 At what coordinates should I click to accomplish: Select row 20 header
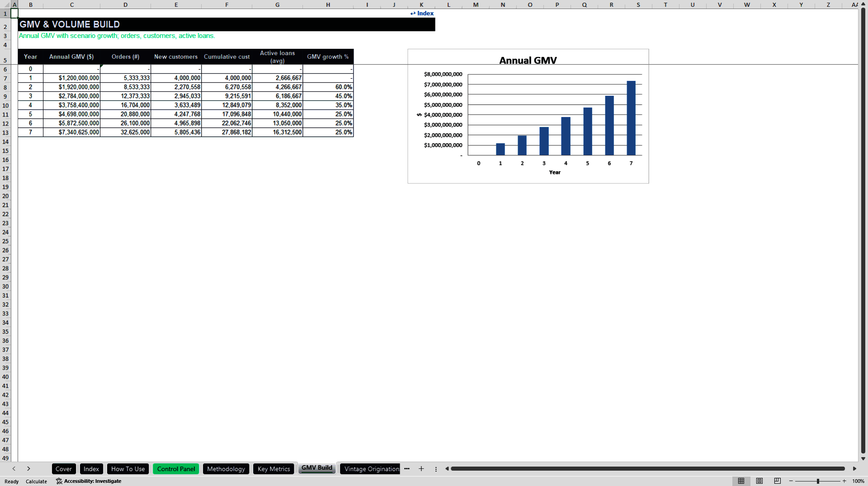click(5, 196)
